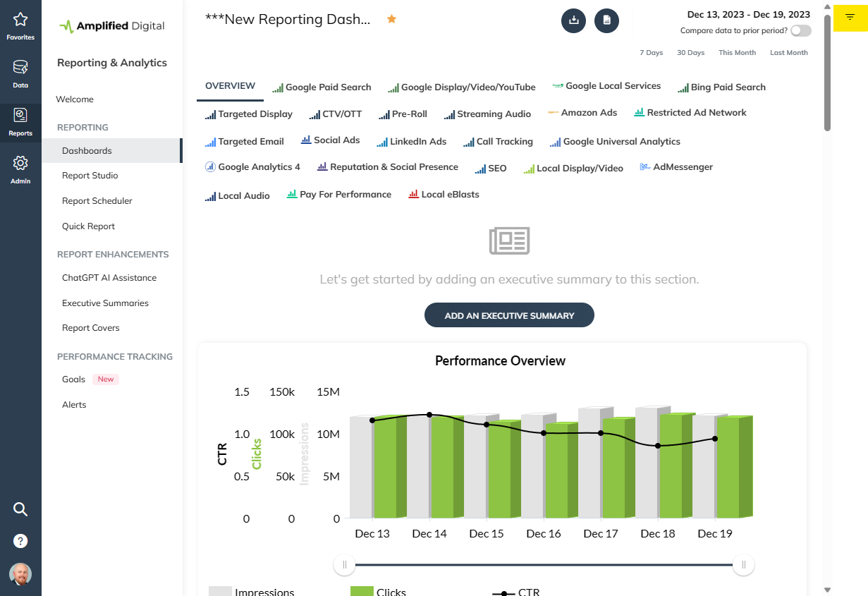868x596 pixels.
Task: Click Add an Executive Summary button
Action: (x=509, y=315)
